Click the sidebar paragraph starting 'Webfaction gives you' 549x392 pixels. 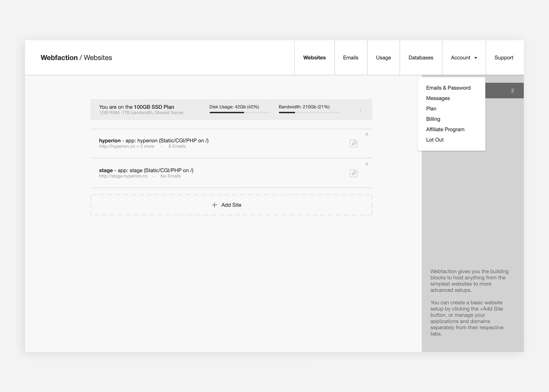[x=469, y=281]
